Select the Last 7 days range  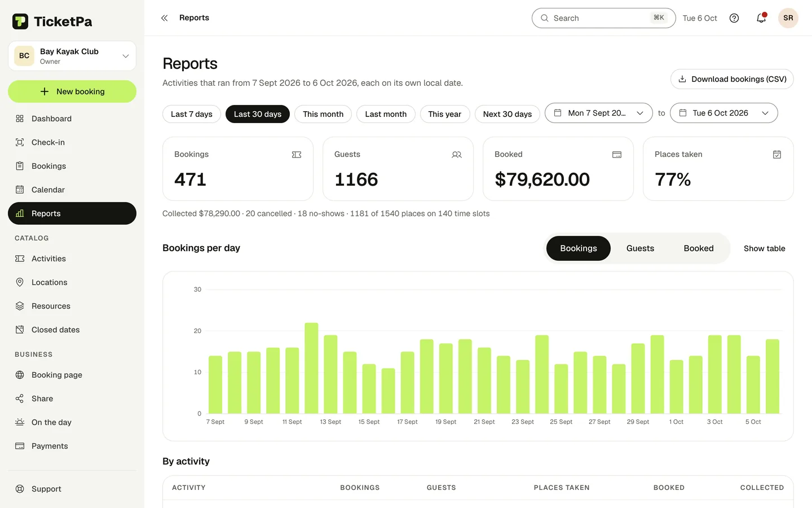[192, 114]
